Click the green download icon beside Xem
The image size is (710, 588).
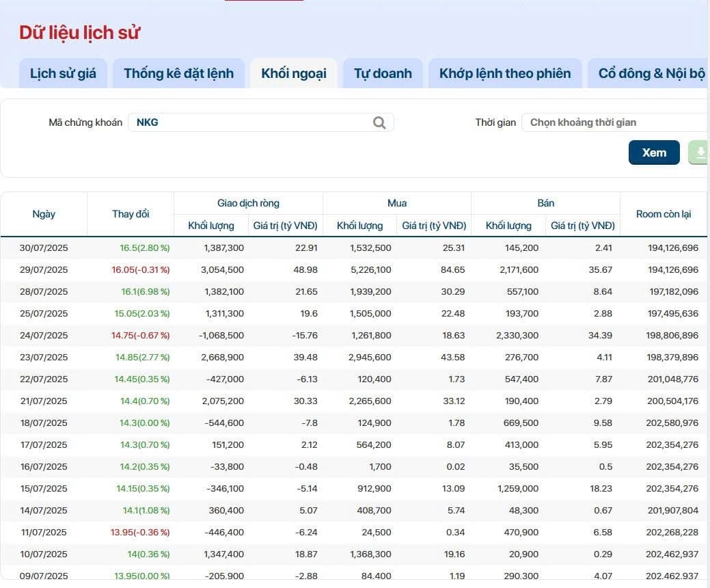click(x=699, y=152)
